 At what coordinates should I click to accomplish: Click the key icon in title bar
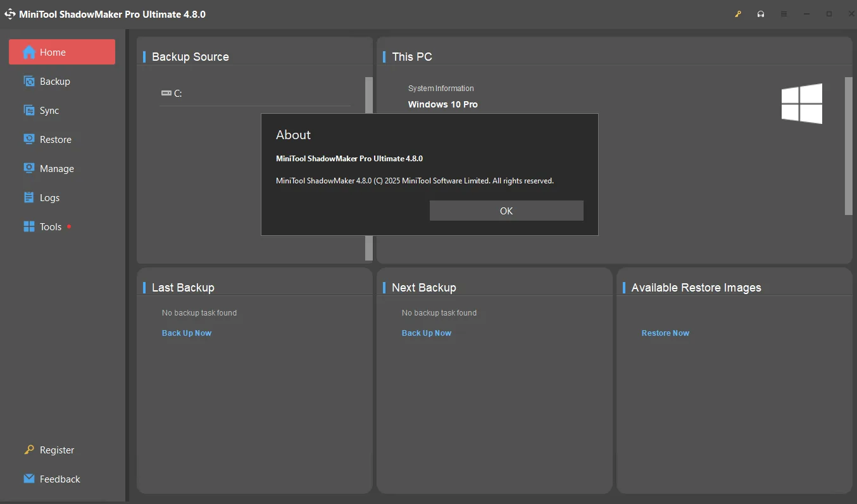pos(738,14)
